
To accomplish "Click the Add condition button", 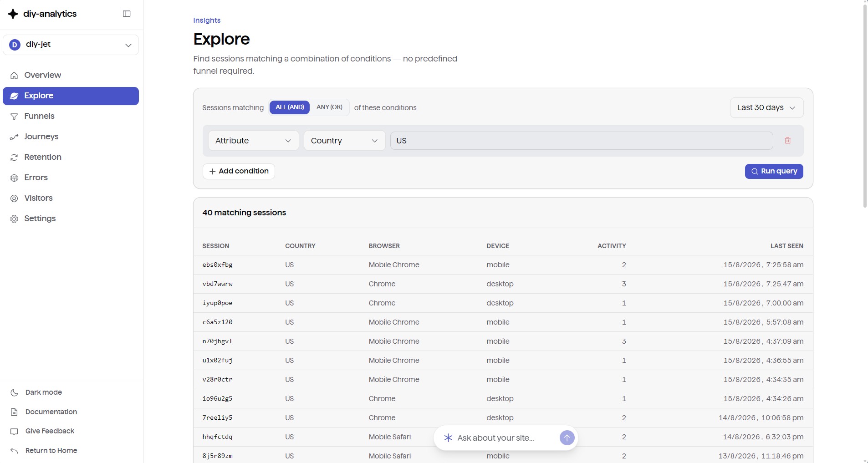I will [x=239, y=171].
